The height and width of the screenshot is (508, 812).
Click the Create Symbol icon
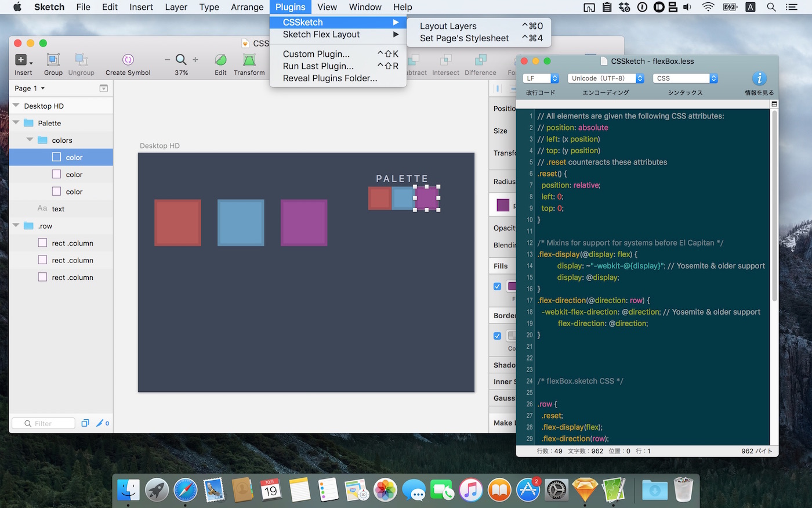coord(128,60)
